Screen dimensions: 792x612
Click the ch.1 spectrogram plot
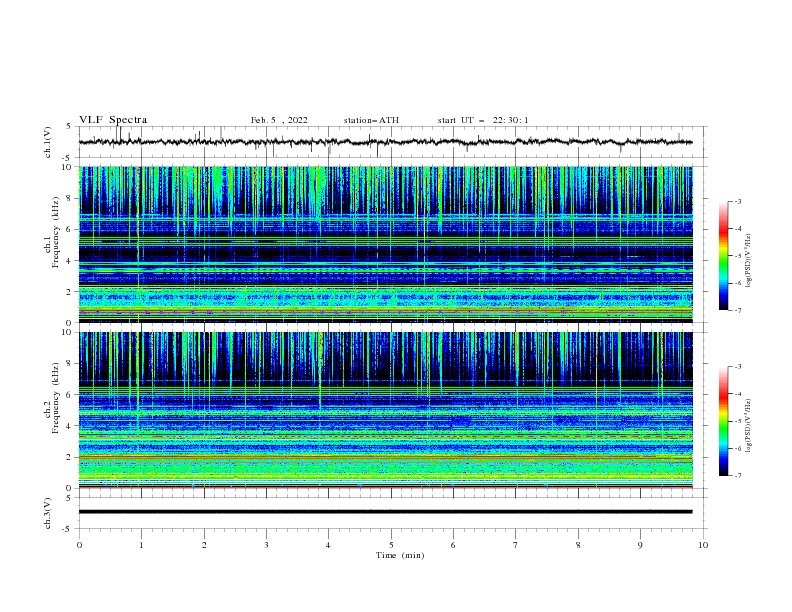tap(386, 244)
